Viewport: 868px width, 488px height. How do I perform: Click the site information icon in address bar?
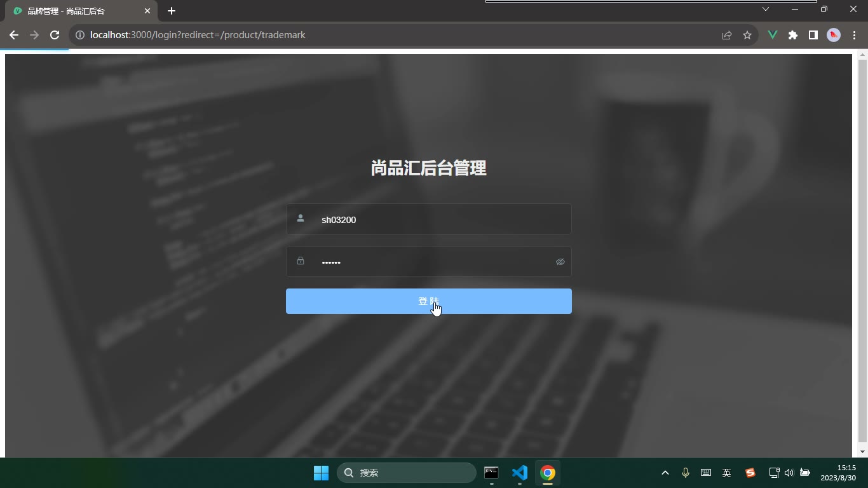pos(80,35)
